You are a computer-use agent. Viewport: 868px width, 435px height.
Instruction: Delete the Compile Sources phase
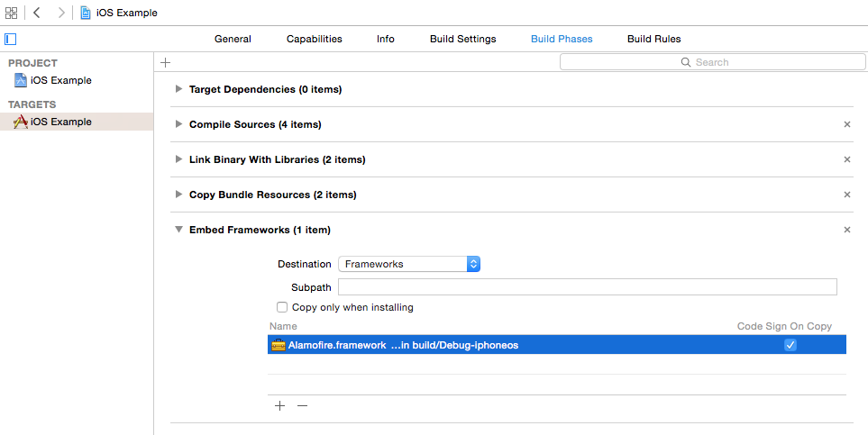847,124
